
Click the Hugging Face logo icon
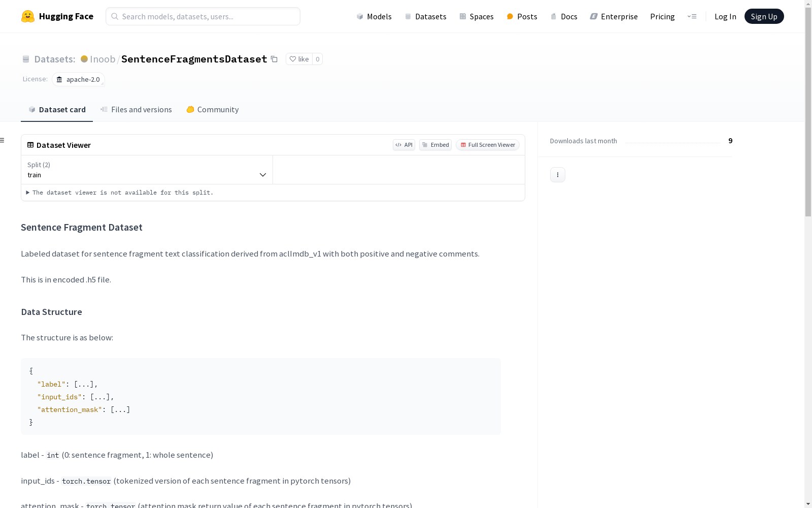28,16
